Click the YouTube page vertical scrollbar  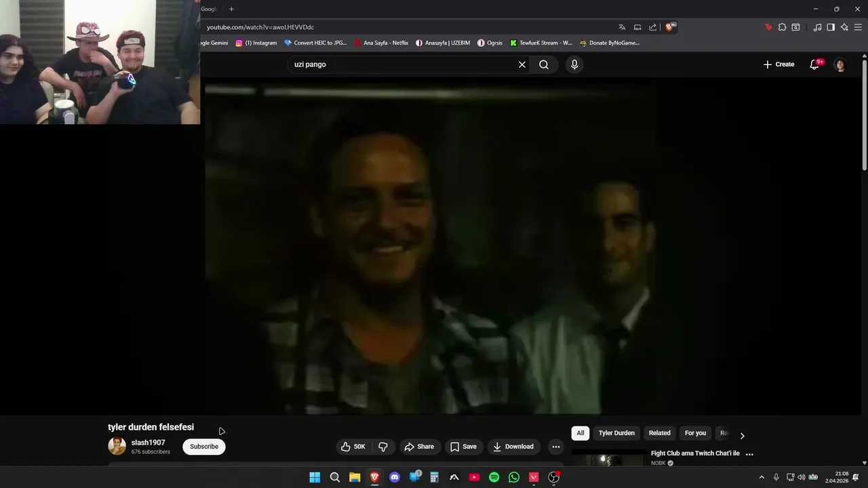pos(864,115)
